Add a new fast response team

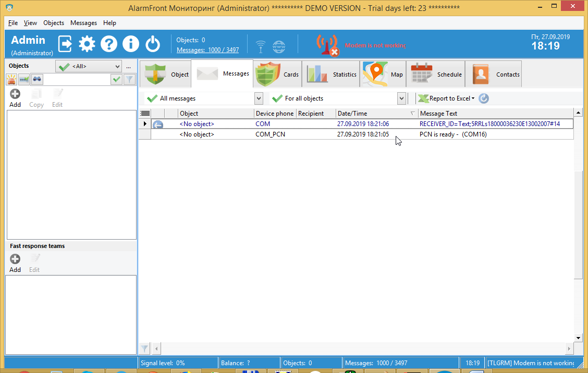(15, 263)
